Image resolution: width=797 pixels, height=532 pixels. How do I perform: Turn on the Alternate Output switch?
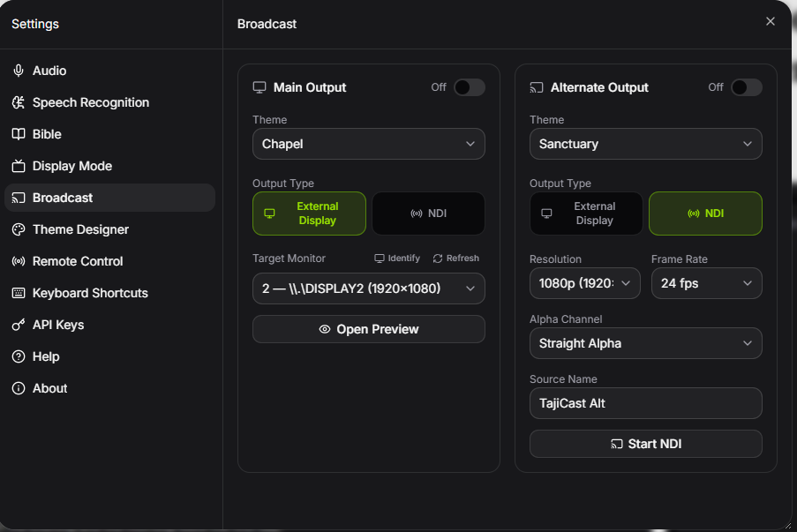[x=746, y=87]
